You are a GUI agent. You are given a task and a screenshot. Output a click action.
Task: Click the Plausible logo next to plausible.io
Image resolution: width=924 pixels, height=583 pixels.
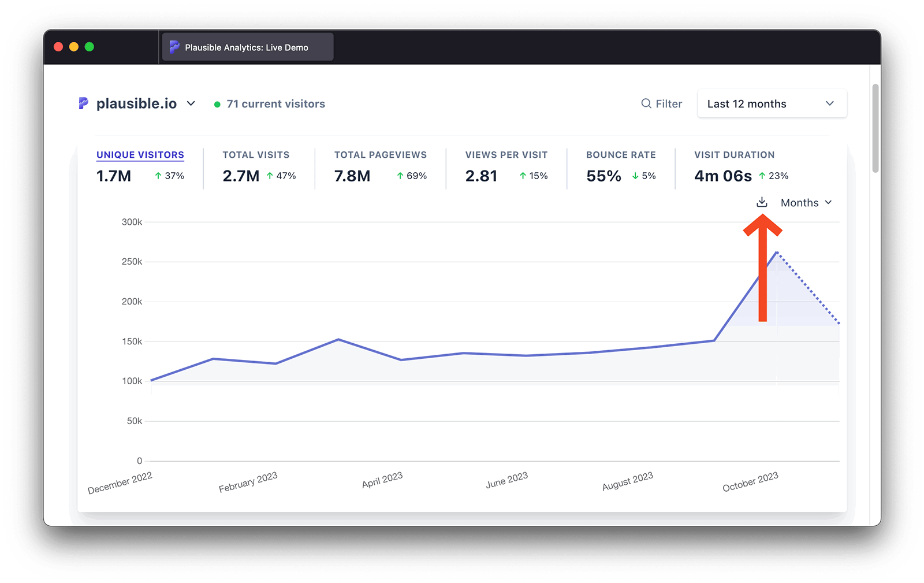tap(84, 103)
